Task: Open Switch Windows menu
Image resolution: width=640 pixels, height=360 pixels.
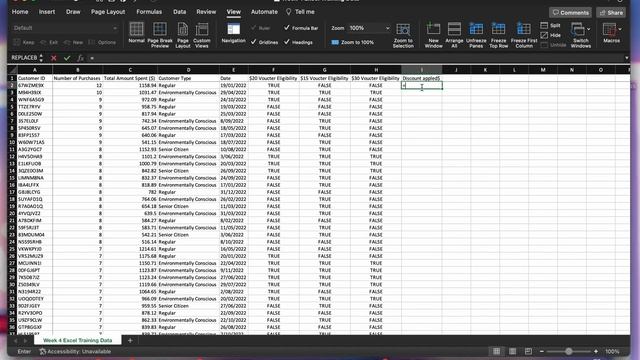Action: point(580,35)
